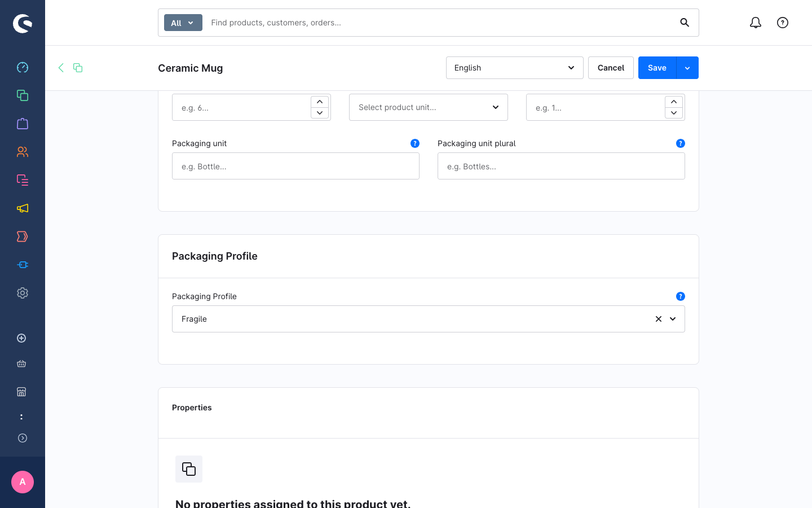This screenshot has height=508, width=812.
Task: Open the basket sidebar icon
Action: 21,364
